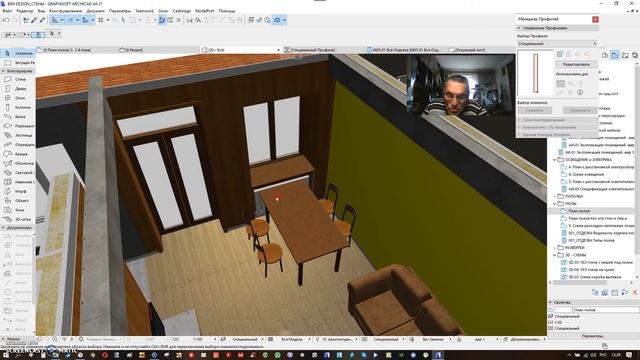Image resolution: width=640 pixels, height=360 pixels.
Task: Select the Крыша (Roof) tool
Action: (18, 154)
